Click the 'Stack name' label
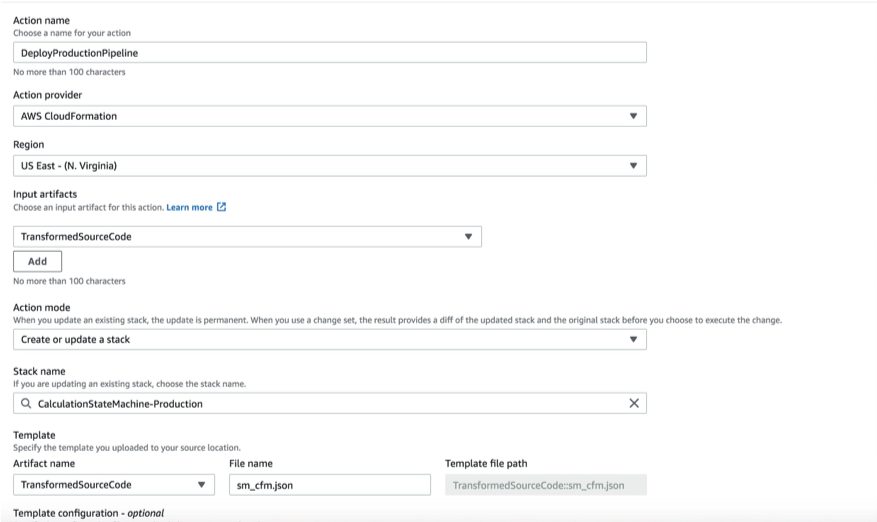Viewport: 877px width, 522px height. coord(39,371)
